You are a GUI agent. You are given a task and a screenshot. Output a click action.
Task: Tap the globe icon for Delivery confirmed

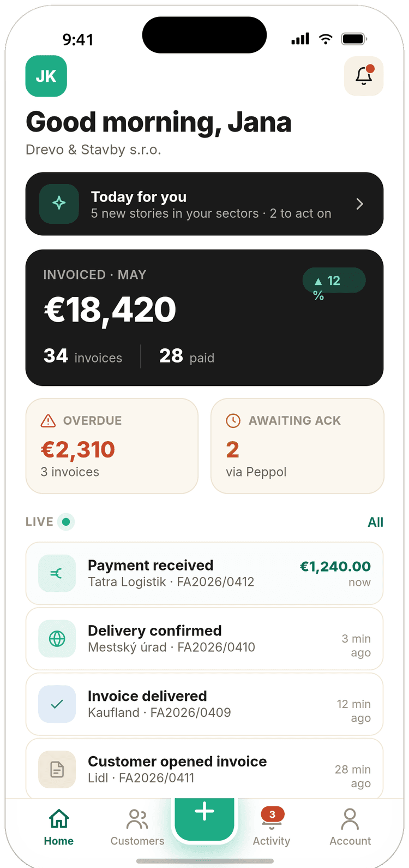57,639
